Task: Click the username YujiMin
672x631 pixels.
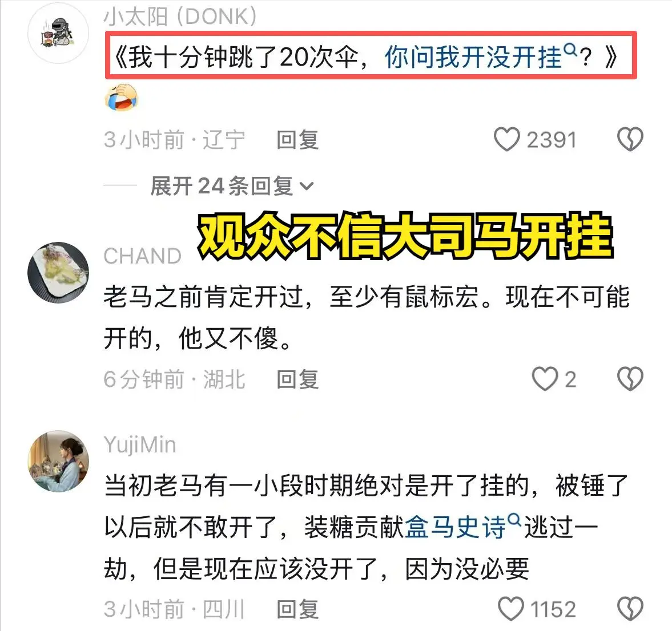Action: (x=140, y=444)
